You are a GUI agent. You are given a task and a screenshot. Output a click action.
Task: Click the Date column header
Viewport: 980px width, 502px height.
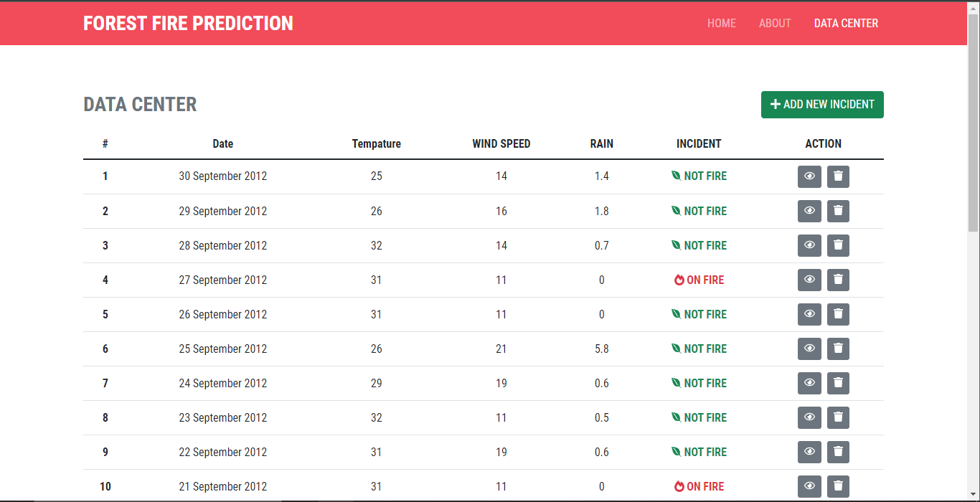coord(223,143)
